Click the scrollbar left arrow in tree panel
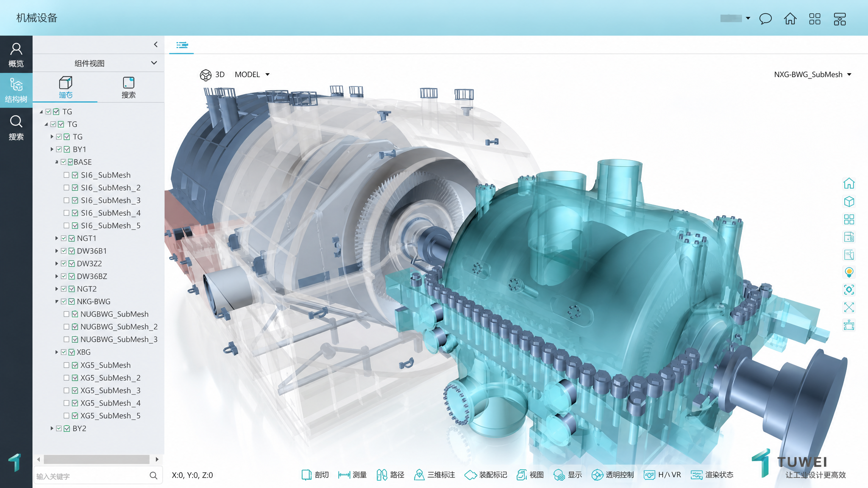Viewport: 868px width, 488px height. coord(39,459)
